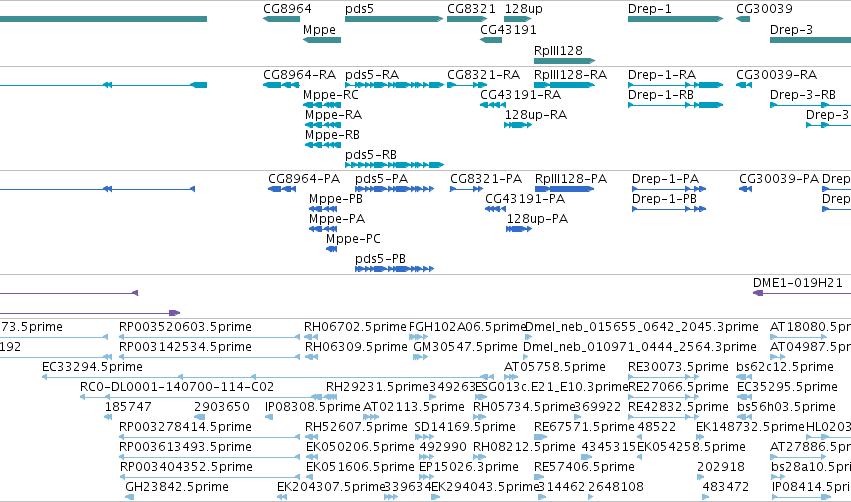Click protein CG8321-PA

(466, 189)
